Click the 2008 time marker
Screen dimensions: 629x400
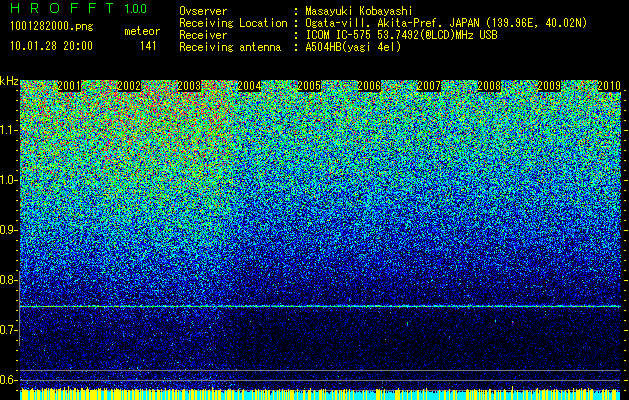tap(489, 86)
